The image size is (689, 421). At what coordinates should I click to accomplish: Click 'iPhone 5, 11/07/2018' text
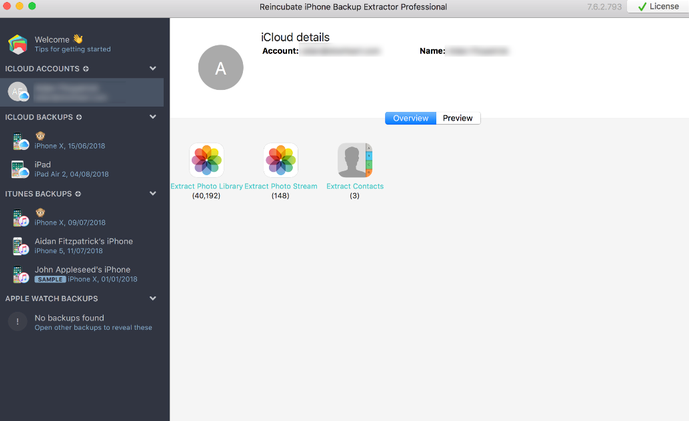tap(69, 251)
